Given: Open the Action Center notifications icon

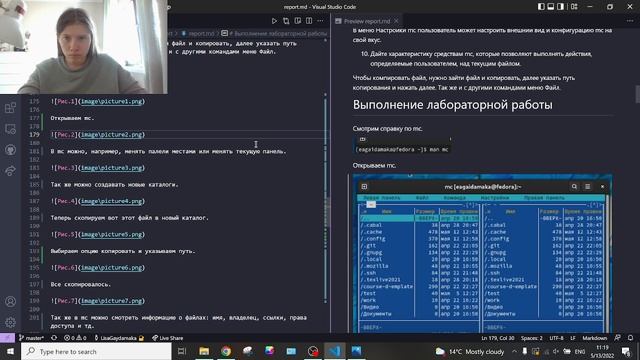Looking at the screenshot, I should [626, 351].
